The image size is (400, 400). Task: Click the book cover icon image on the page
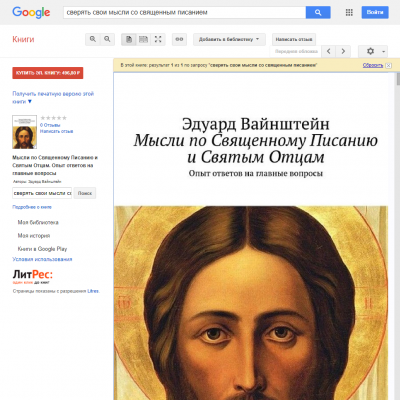[251, 303]
